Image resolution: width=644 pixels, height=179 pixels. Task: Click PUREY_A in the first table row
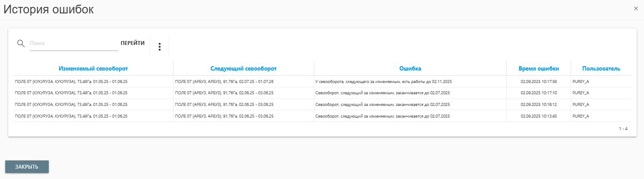581,81
